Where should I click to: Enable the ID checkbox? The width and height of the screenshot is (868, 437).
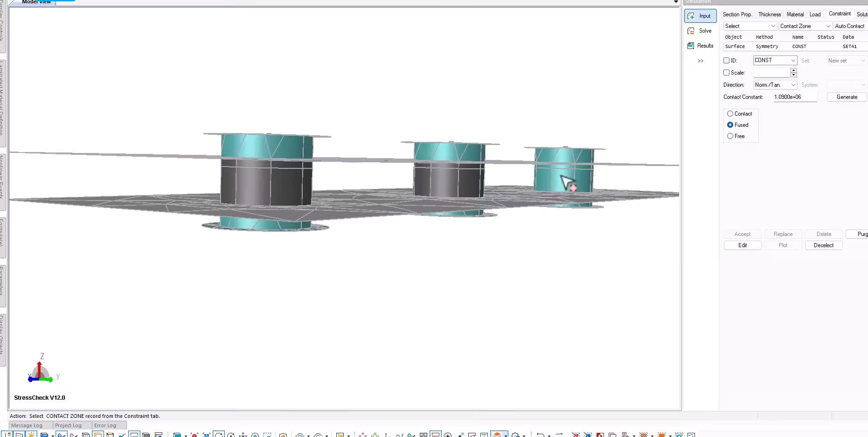(x=726, y=60)
